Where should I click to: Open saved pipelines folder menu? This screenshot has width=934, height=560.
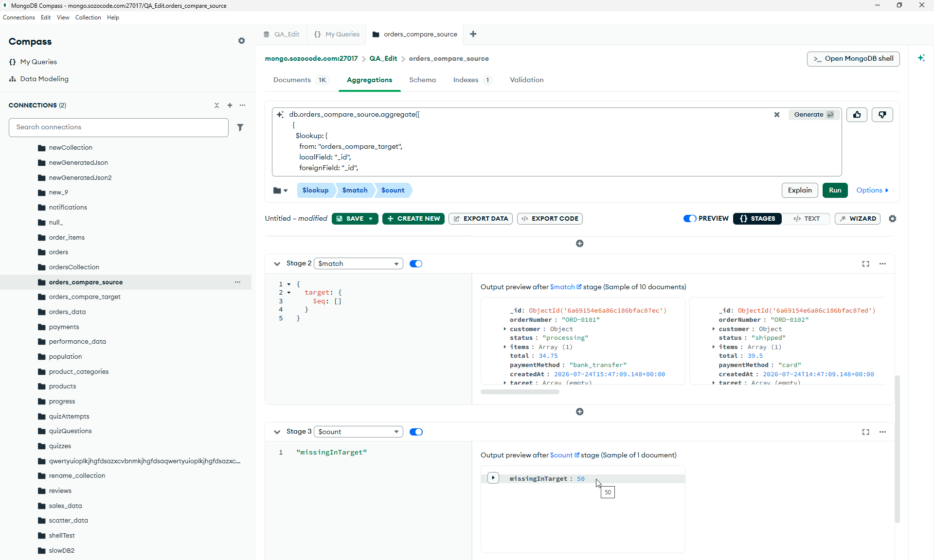(x=280, y=191)
